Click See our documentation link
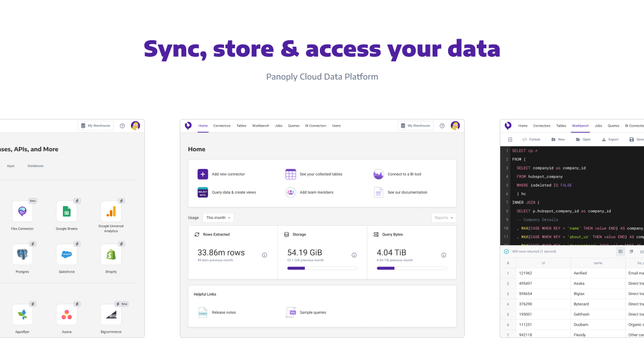The width and height of the screenshot is (644, 338). pyautogui.click(x=407, y=192)
